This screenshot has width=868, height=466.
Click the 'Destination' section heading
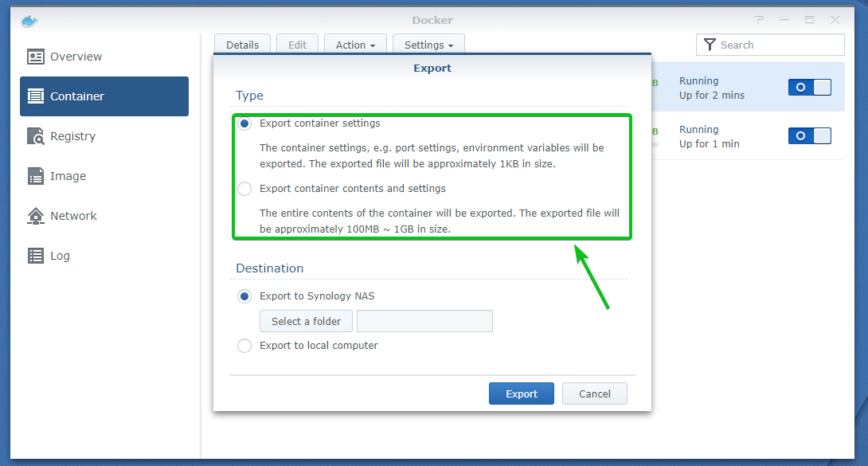[x=270, y=268]
